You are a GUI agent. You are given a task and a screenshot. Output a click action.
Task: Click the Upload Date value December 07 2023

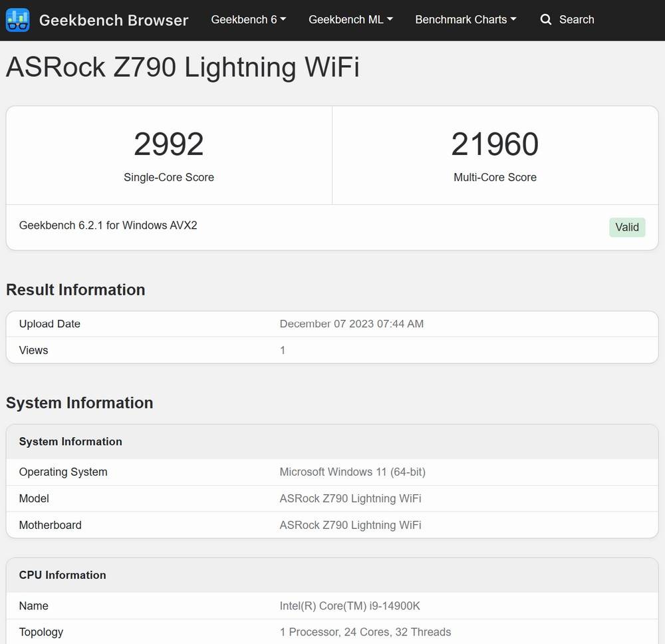[x=351, y=324]
